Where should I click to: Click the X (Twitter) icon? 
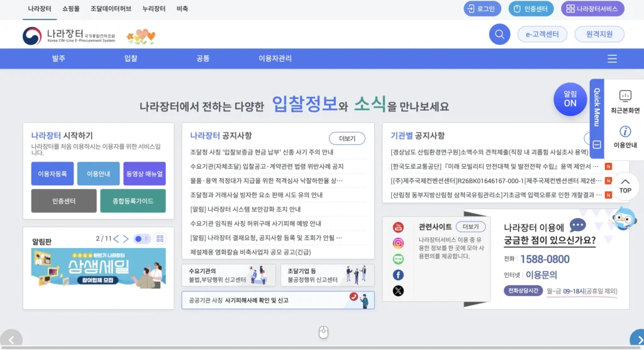[398, 291]
